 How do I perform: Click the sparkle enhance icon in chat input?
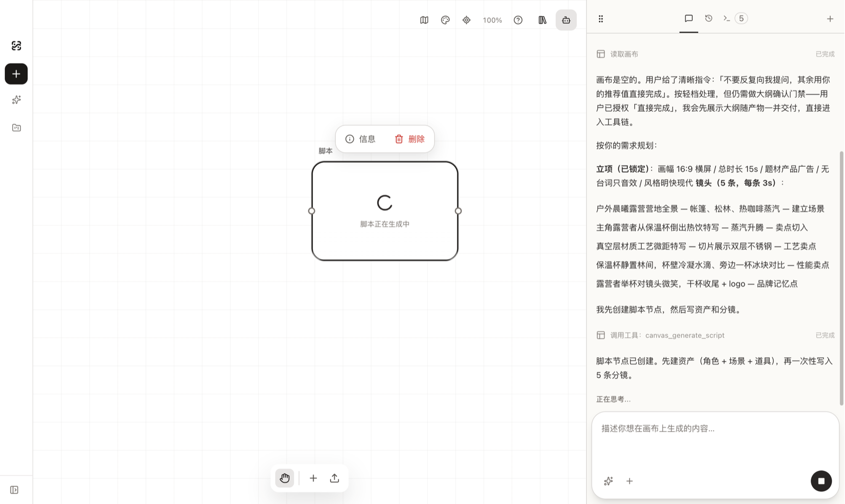[x=608, y=481]
